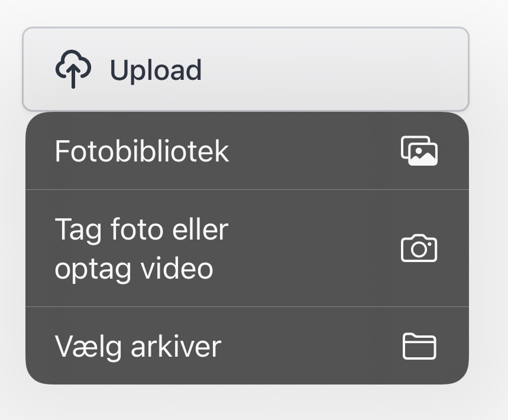Viewport: 508px width, 420px height.
Task: Open file browser via Vælg arkiver text
Action: click(x=138, y=347)
